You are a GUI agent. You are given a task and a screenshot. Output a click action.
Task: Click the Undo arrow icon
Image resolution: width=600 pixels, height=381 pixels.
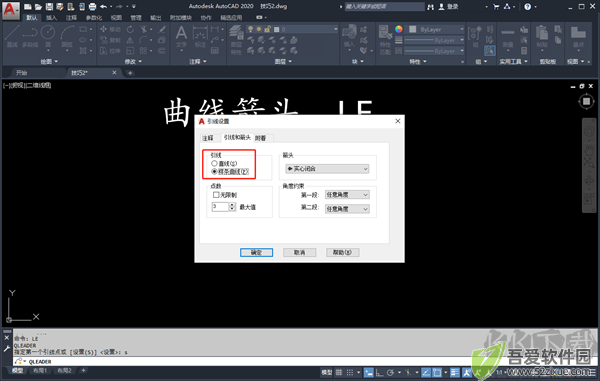[x=103, y=7]
